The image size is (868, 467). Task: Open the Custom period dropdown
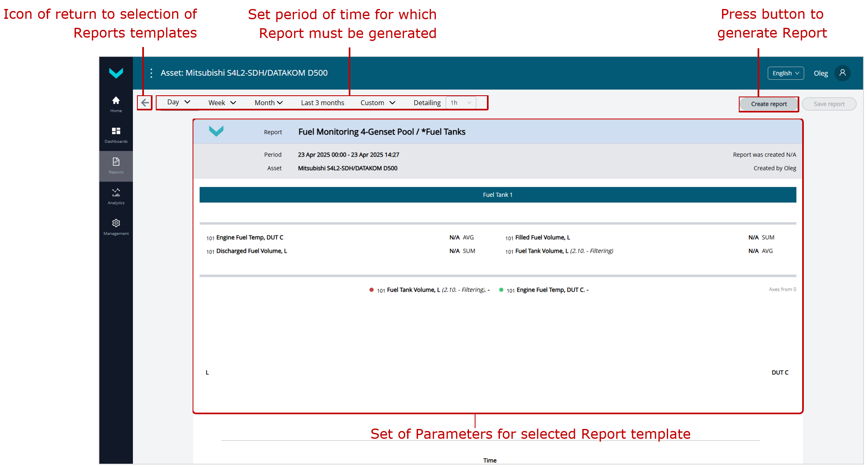point(377,103)
